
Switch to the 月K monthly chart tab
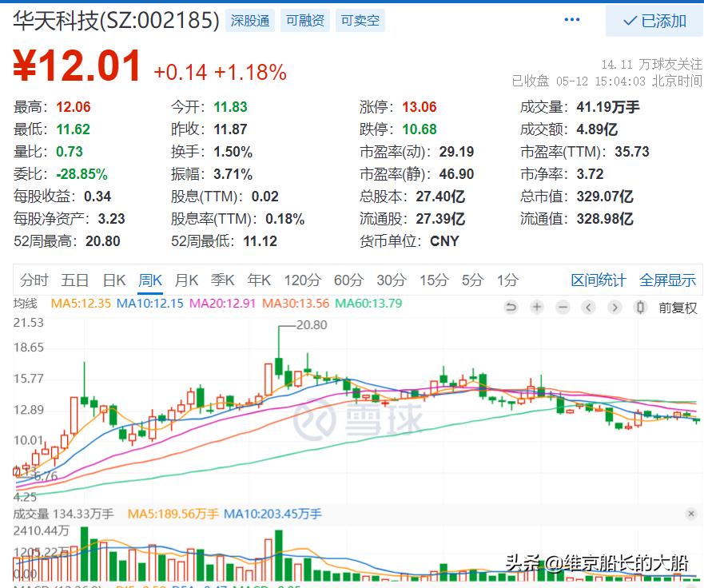point(186,280)
